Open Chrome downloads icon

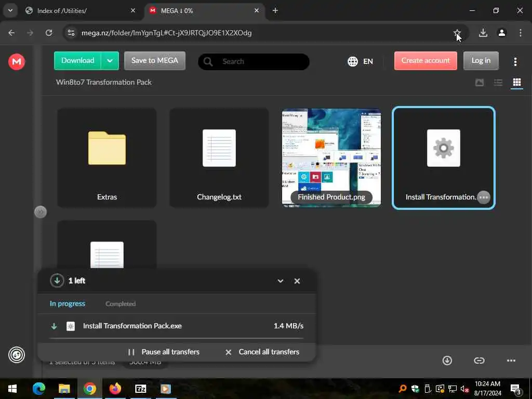(483, 33)
